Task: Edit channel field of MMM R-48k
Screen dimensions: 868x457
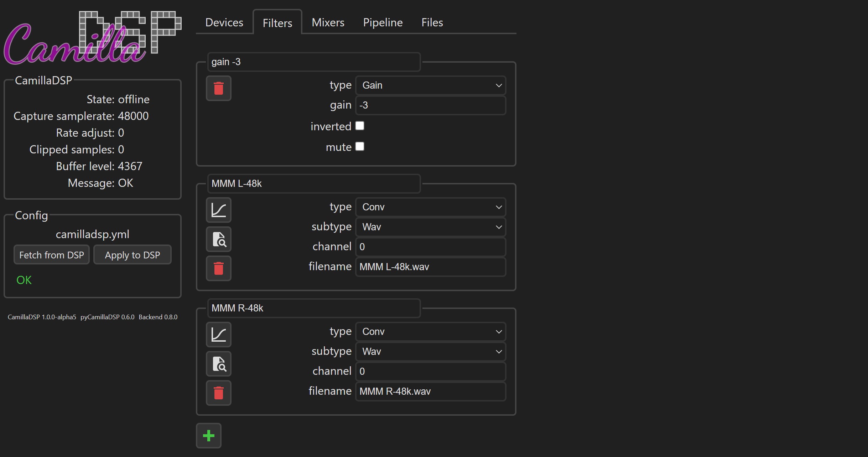Action: point(431,372)
